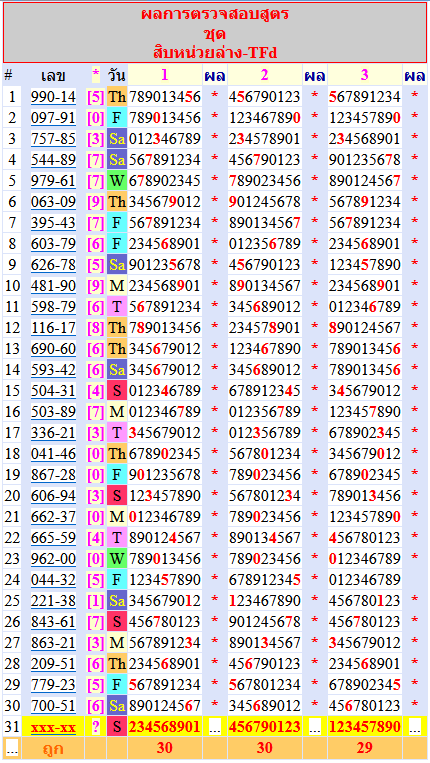This screenshot has width=430, height=763.
Task: Click the เลข column header
Action: point(54,76)
